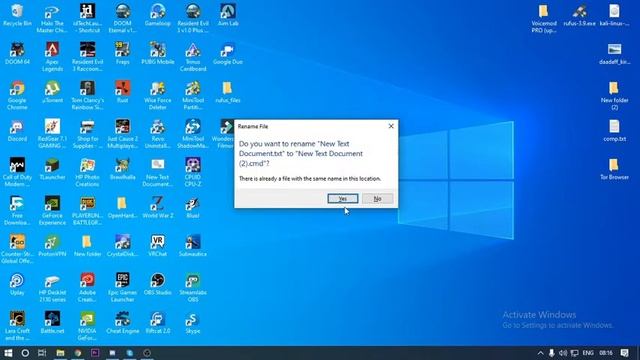Select the Discord desktop icon
This screenshot has height=360, width=640.
[17, 131]
